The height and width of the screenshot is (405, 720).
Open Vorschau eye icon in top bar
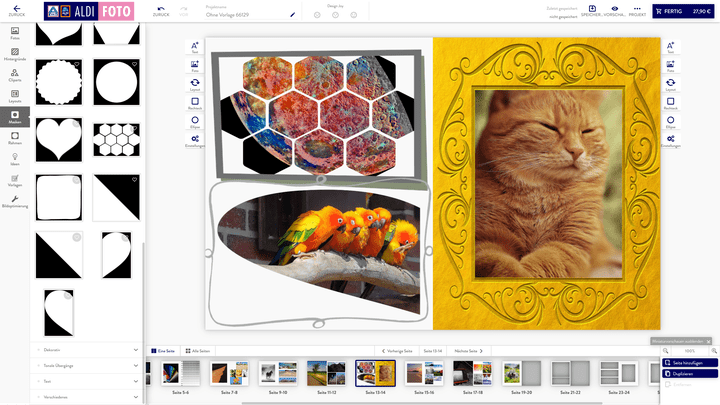point(615,11)
